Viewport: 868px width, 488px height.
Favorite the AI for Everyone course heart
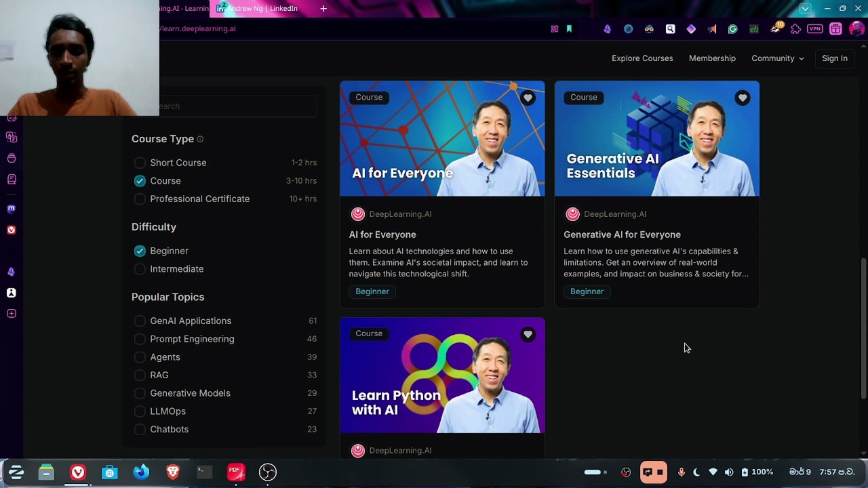click(x=528, y=98)
